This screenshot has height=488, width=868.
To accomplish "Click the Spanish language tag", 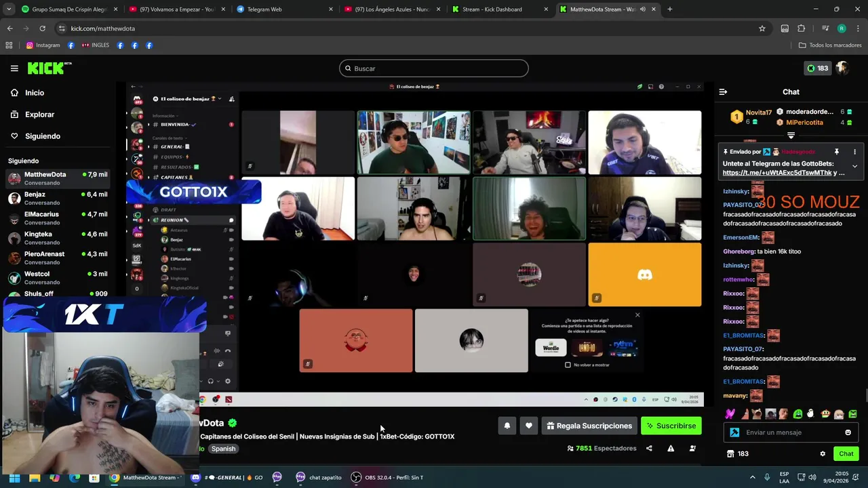I will 223,449.
